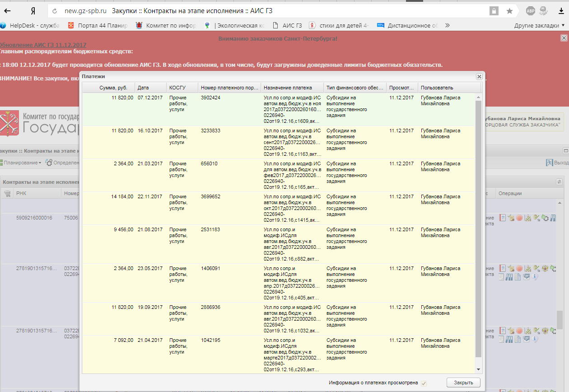Screen dimensions: 569x392
Task: Open the browser downloads arrow icon
Action: click(x=561, y=11)
